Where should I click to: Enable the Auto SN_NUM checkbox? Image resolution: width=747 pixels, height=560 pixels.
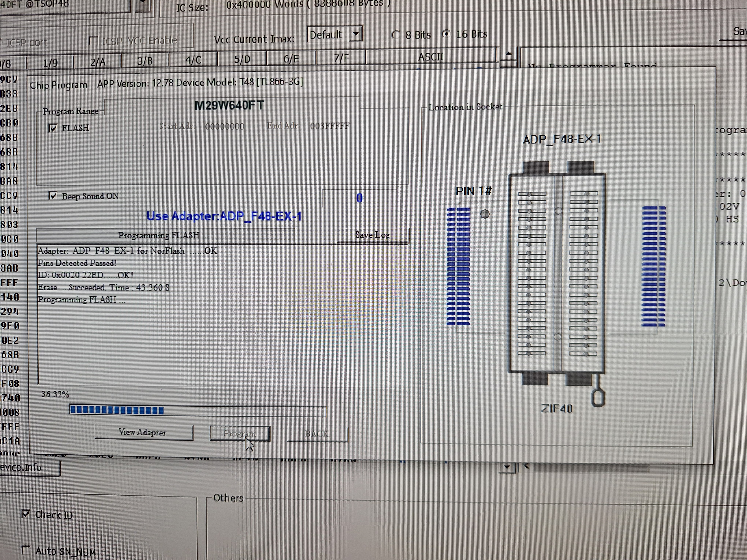click(26, 550)
